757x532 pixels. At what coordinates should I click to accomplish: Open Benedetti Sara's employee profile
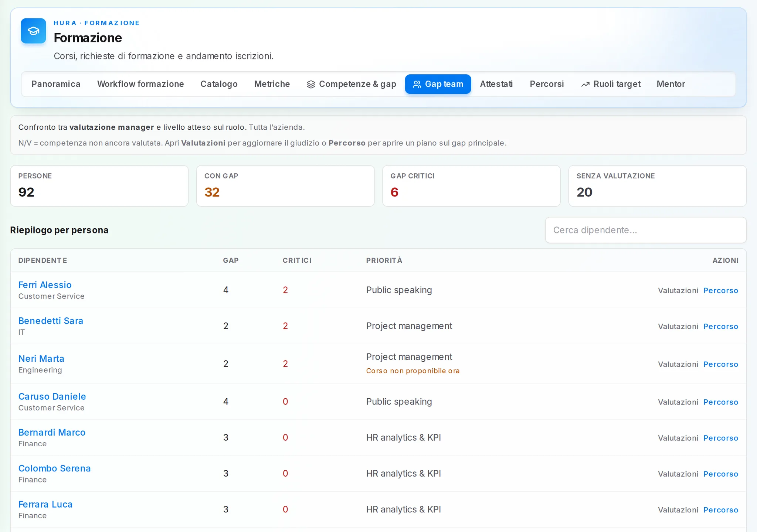[51, 321]
